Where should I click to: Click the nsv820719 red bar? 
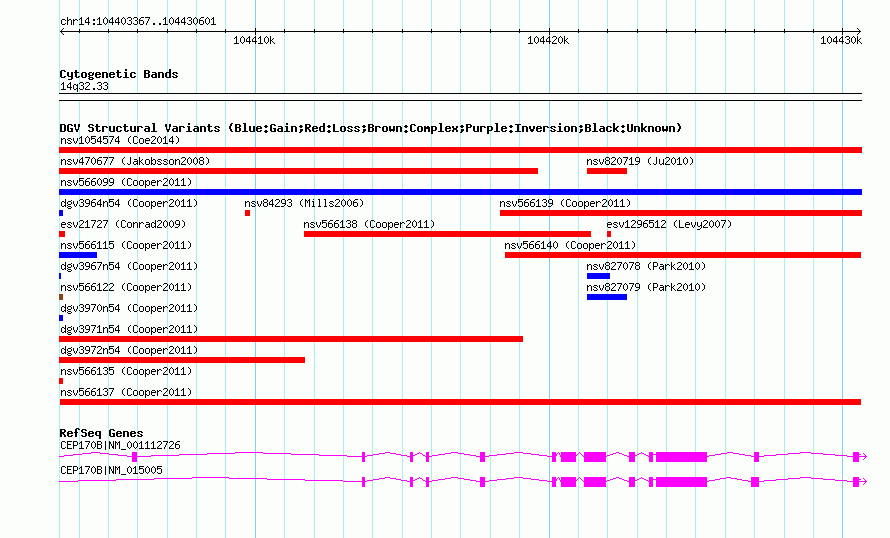point(607,171)
